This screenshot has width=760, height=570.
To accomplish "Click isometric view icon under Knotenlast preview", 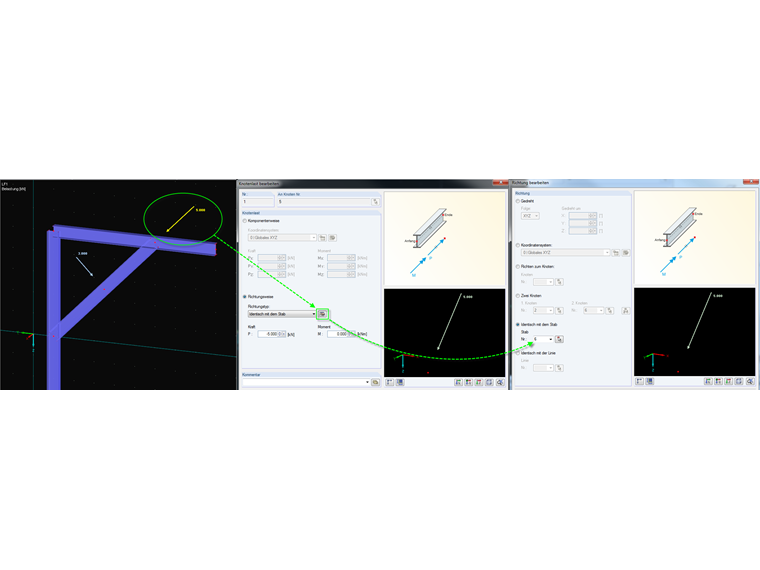I will point(489,382).
